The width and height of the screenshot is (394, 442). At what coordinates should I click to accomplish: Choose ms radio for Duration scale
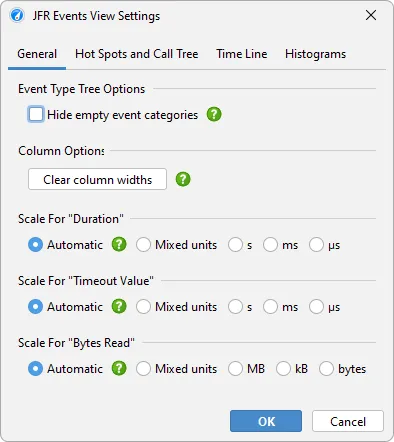pos(270,245)
